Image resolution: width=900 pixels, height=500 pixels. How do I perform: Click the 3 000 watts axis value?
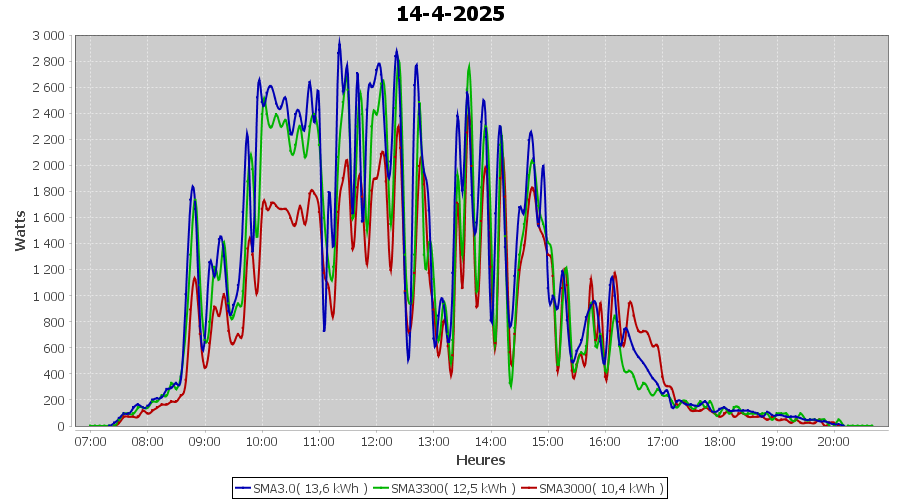click(49, 36)
